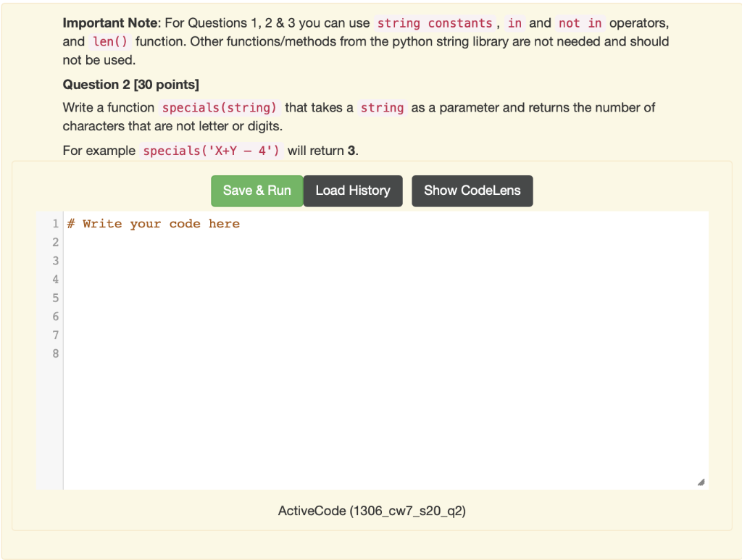Click the resize grip in editor corner
Image resolution: width=742 pixels, height=560 pixels.
[700, 480]
